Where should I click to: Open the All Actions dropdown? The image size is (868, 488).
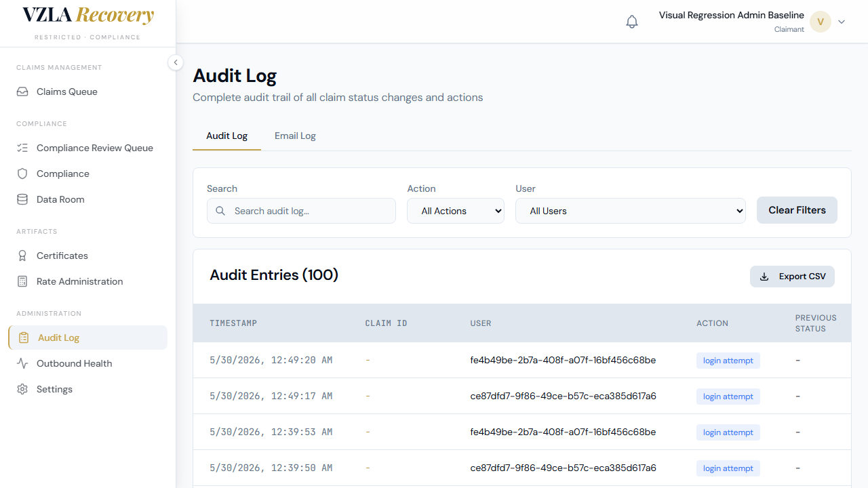point(456,211)
